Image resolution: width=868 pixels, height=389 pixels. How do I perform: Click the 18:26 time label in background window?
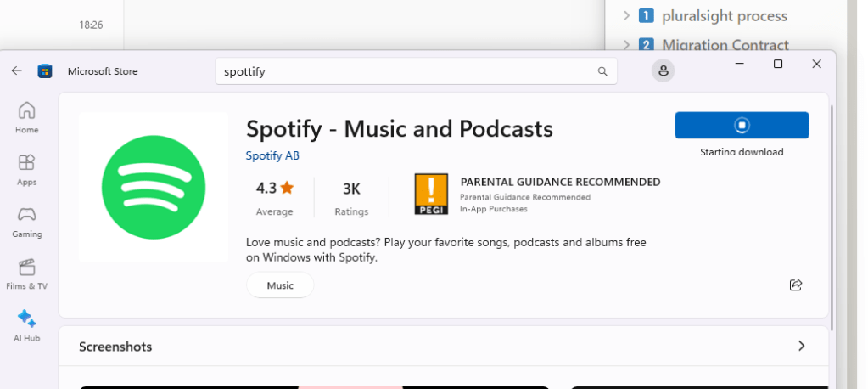(91, 25)
